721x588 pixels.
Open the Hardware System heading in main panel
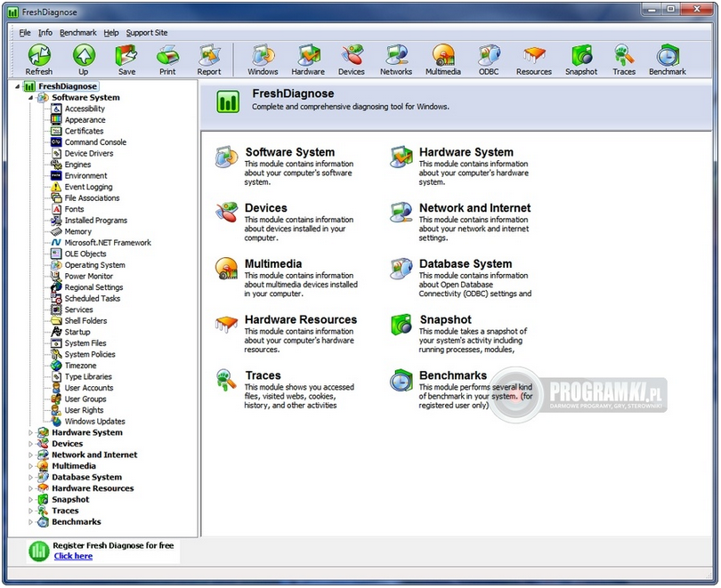click(466, 152)
